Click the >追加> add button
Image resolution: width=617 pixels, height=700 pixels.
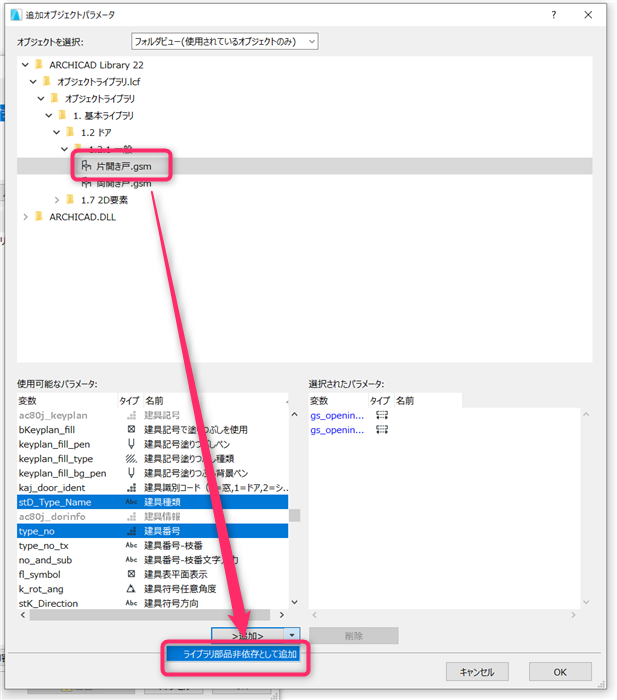point(247,635)
